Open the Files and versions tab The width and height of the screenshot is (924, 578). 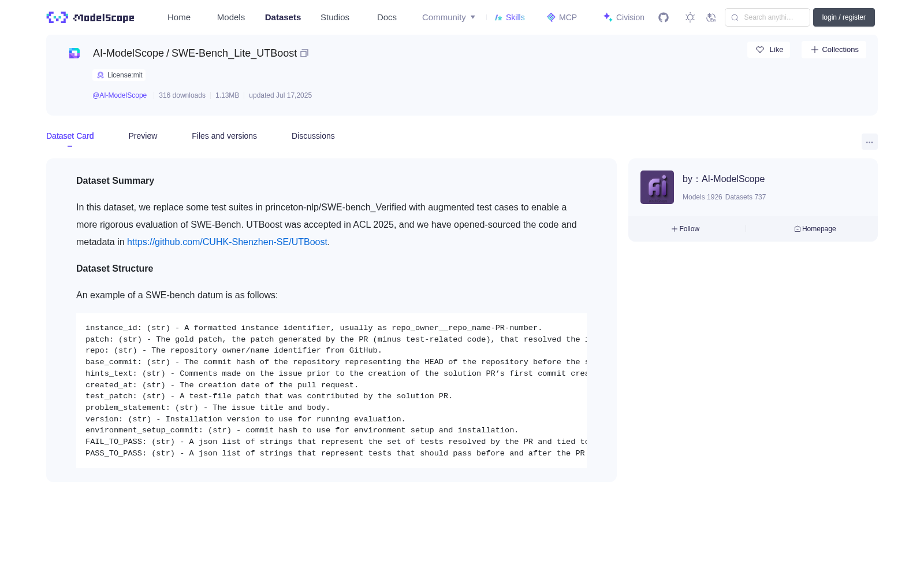[x=224, y=136]
